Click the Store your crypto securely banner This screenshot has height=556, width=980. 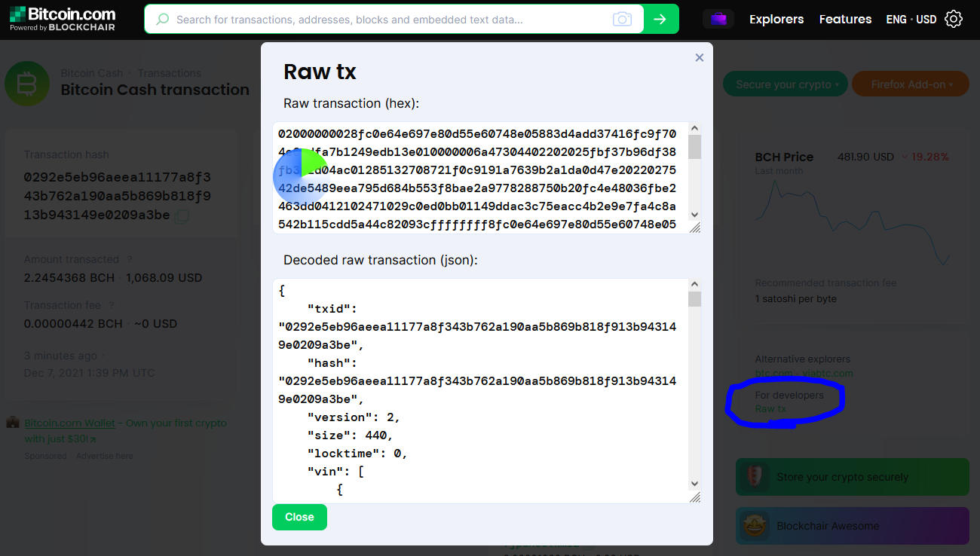[x=852, y=477]
